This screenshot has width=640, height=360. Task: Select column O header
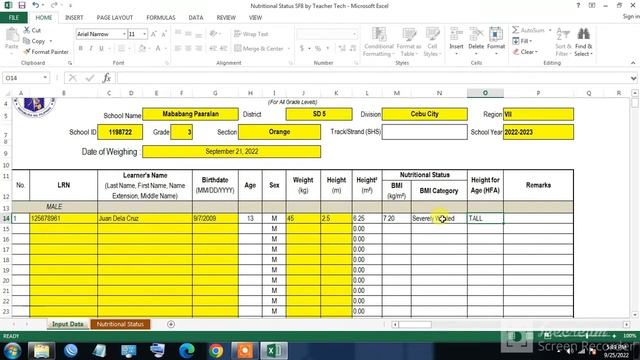pos(485,93)
